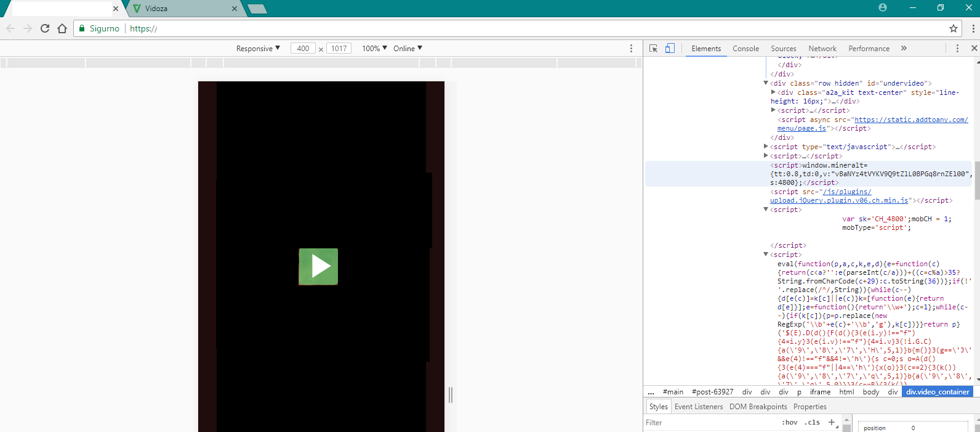Play the video with green button
Screen dimensions: 980x432
(x=318, y=267)
